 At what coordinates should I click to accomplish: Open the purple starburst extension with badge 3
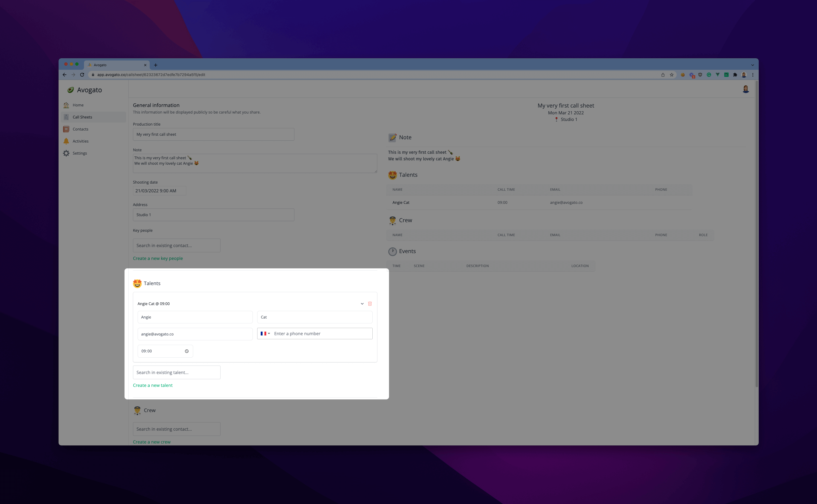point(692,75)
